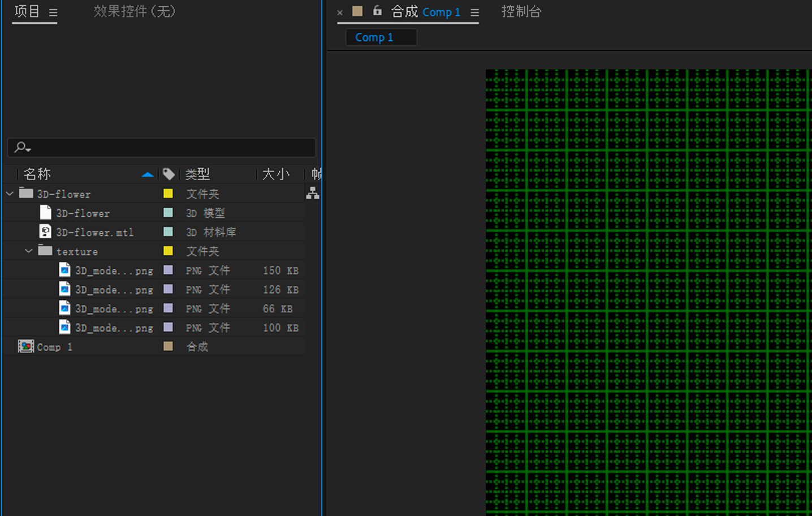
Task: Select the 3D-flower folder row
Action: click(154, 193)
